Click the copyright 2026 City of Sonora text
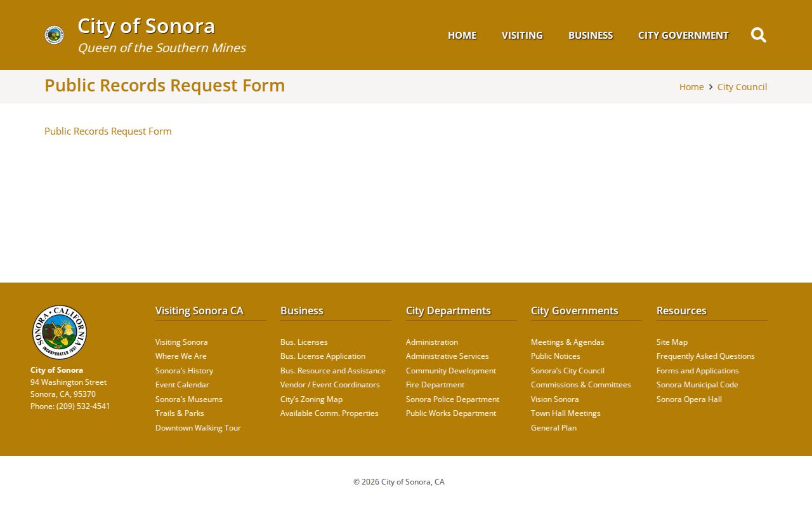This screenshot has height=508, width=812. [x=399, y=482]
